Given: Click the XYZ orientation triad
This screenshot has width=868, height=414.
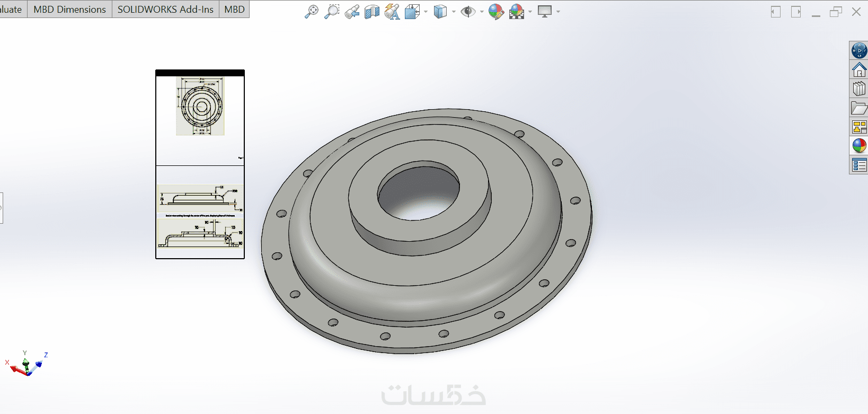Looking at the screenshot, I should click(x=26, y=364).
